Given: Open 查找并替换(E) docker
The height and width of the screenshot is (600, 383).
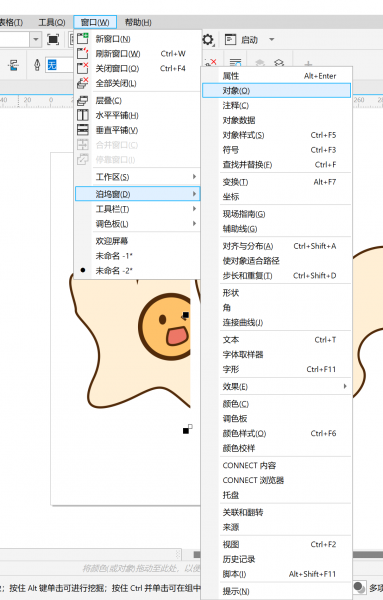Looking at the screenshot, I should pos(276,165).
